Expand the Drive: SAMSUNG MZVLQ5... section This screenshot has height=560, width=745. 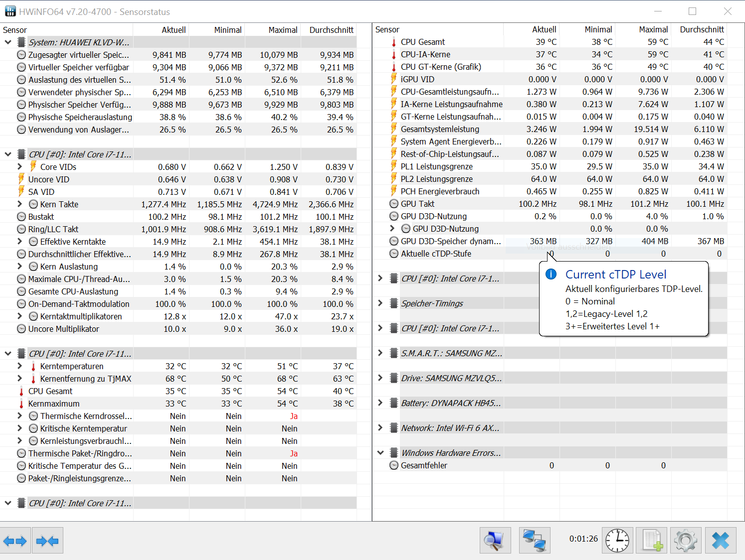(380, 378)
